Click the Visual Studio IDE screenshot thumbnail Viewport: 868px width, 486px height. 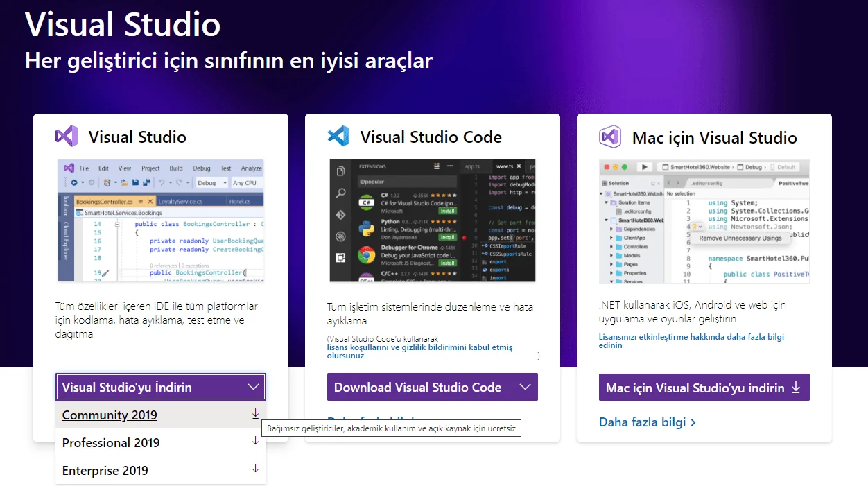point(161,220)
